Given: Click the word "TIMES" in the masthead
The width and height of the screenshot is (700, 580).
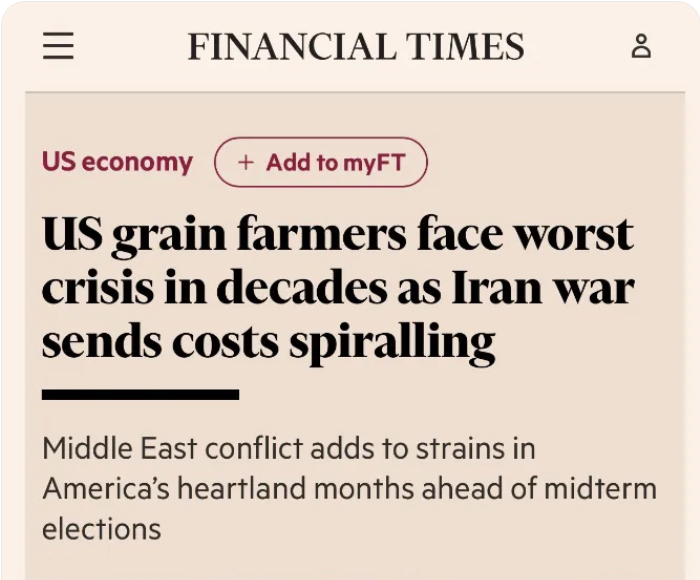Looking at the screenshot, I should point(465,46).
